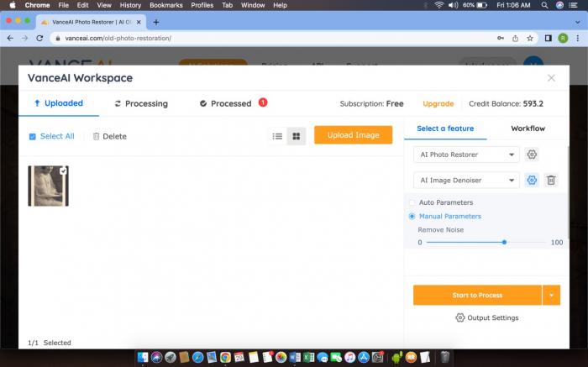Open a new Chrome tab
Screen dimensions: 588x367
point(156,22)
